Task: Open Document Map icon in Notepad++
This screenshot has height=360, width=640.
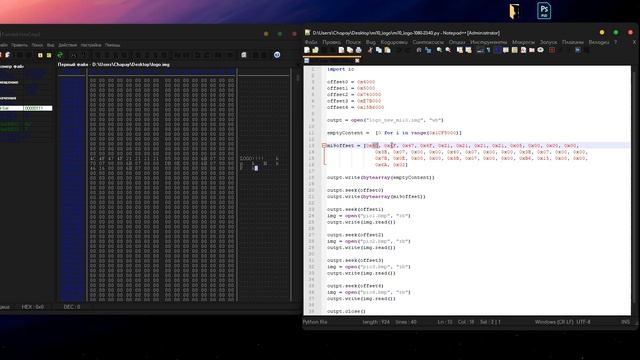Action: point(515,50)
